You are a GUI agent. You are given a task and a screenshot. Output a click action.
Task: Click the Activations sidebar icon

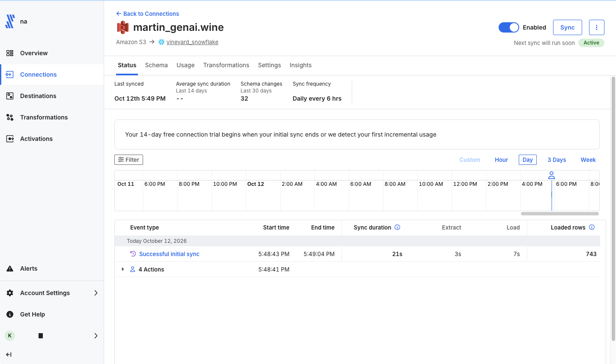pyautogui.click(x=10, y=139)
